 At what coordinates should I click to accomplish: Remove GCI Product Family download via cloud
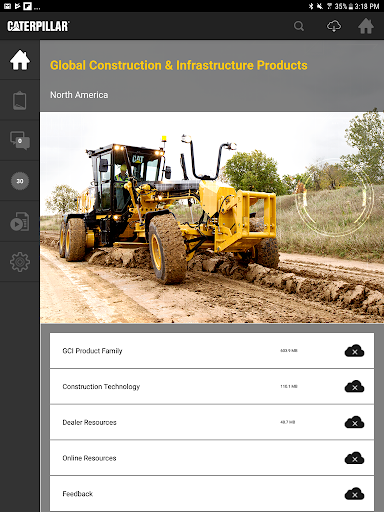(x=354, y=351)
